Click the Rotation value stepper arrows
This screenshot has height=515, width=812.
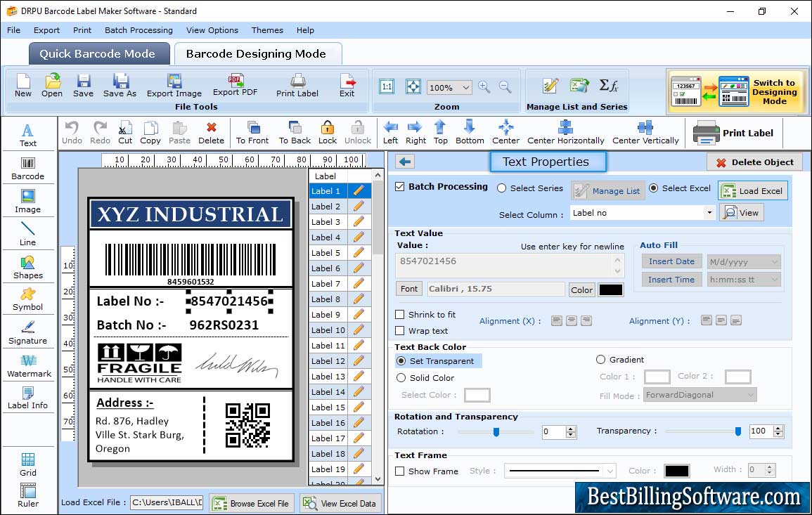571,431
